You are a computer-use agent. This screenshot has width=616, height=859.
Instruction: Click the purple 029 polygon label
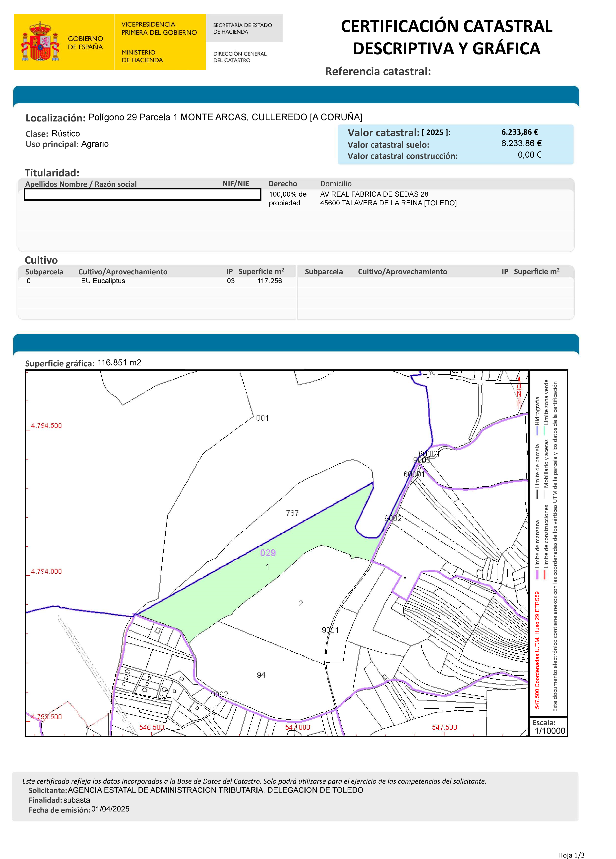click(x=268, y=553)
